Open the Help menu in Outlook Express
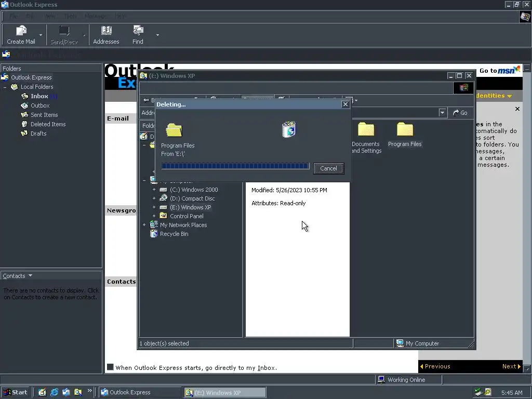Screen dimensions: 532x399 click(x=120, y=16)
